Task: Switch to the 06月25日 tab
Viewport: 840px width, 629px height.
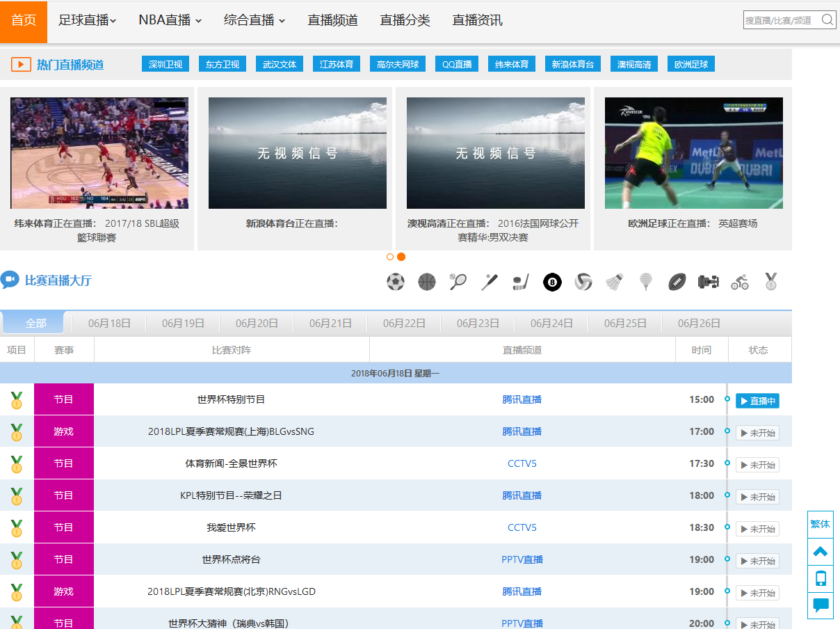Action: pyautogui.click(x=626, y=323)
